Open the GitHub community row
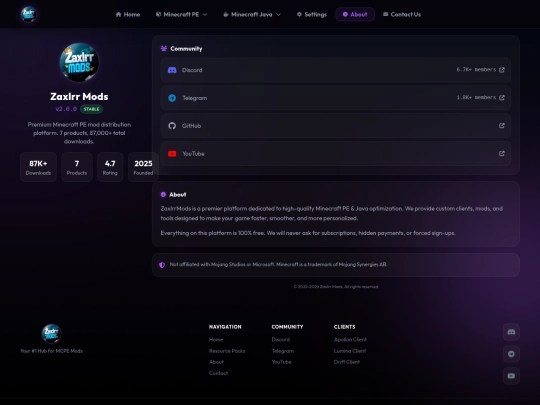540x405 pixels. 335,126
